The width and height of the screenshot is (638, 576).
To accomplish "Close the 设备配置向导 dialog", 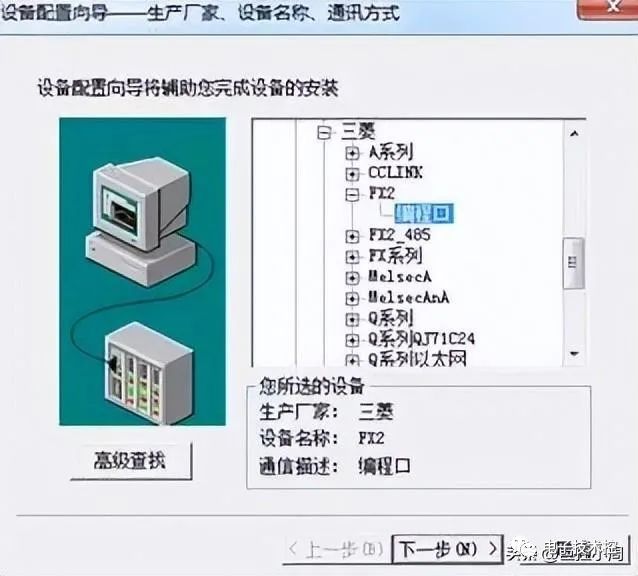I will 607,7.
